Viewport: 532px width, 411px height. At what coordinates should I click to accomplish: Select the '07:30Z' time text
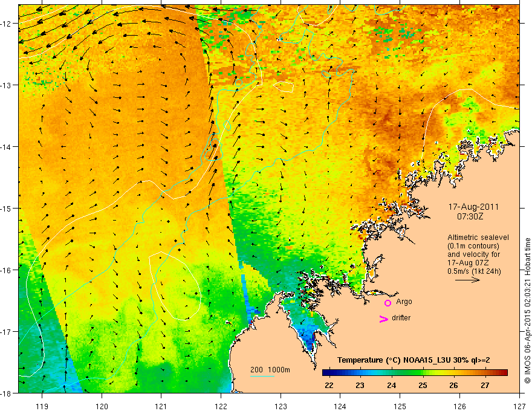pyautogui.click(x=470, y=216)
